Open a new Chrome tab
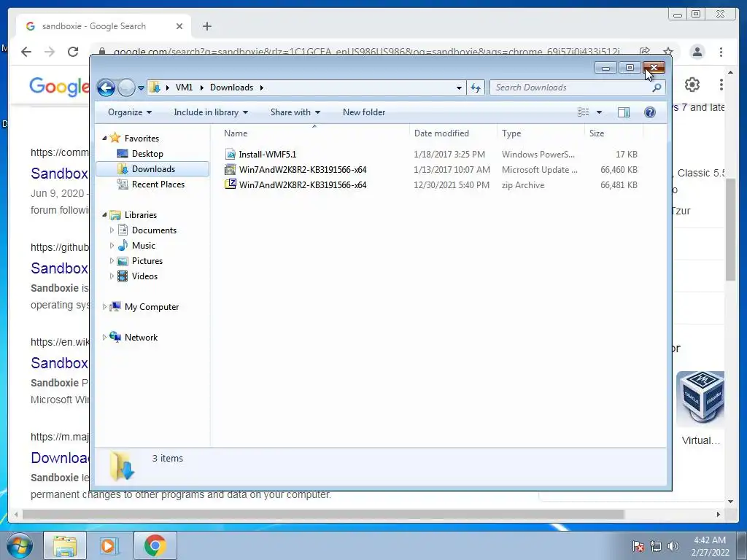The width and height of the screenshot is (747, 560). pyautogui.click(x=206, y=26)
